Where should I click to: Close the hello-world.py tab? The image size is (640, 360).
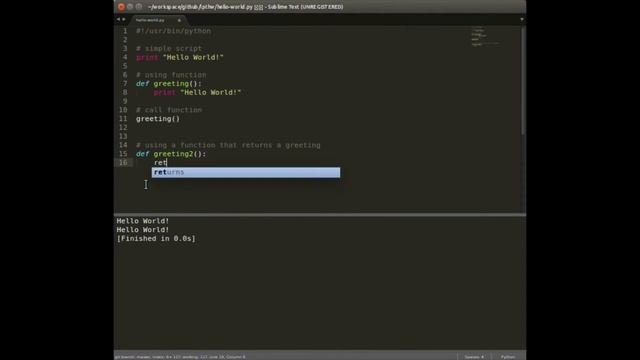[x=179, y=20]
